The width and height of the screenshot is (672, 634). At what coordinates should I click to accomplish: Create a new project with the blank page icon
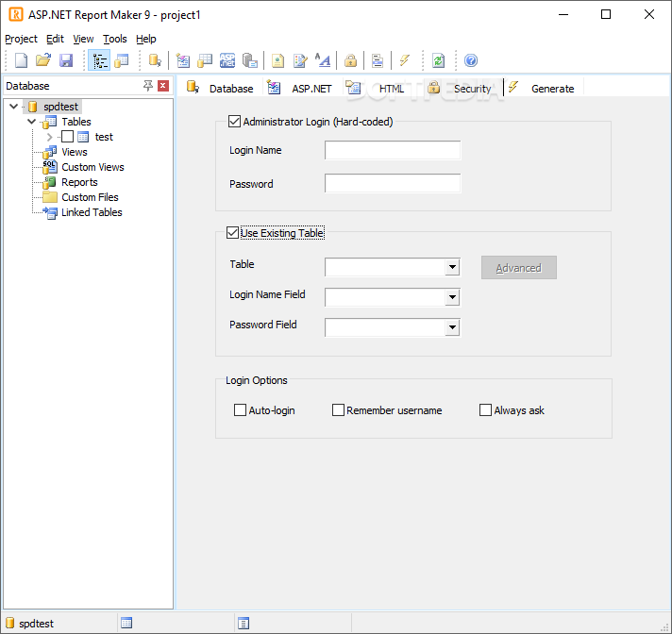tap(21, 60)
